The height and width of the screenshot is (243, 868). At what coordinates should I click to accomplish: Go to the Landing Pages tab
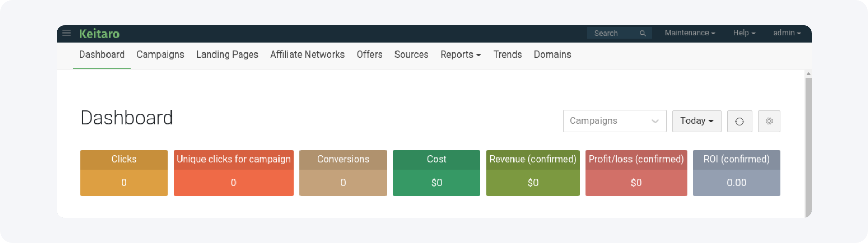pos(227,55)
